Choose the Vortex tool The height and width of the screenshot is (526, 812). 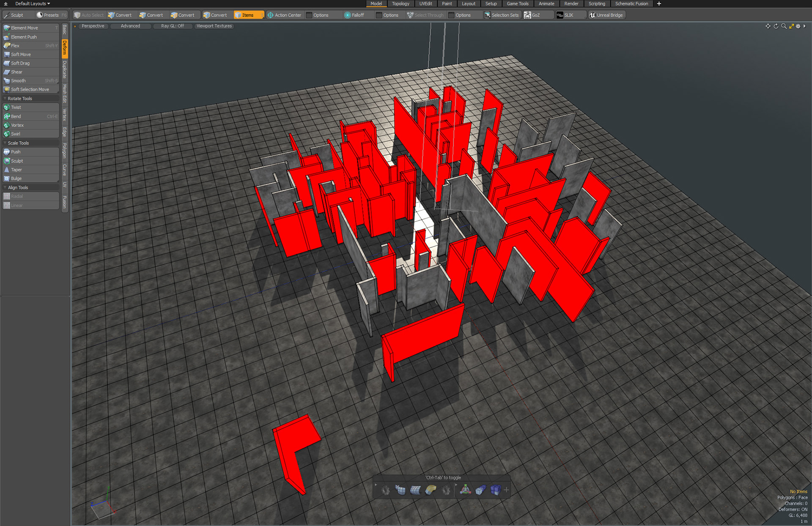tap(30, 125)
